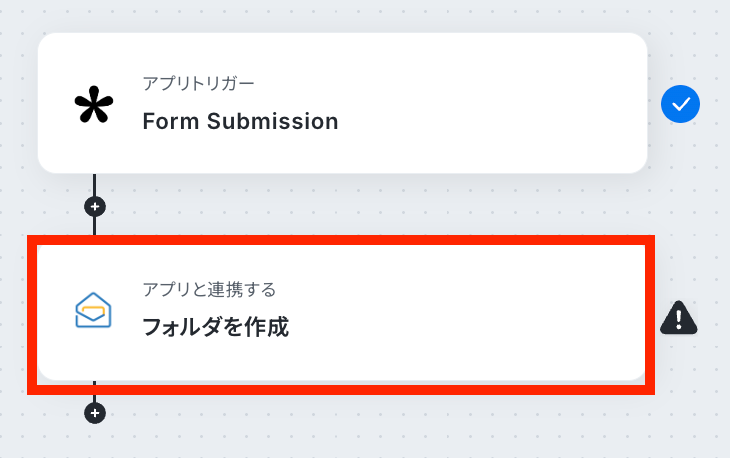Click the envelope mail app icon

point(94,311)
